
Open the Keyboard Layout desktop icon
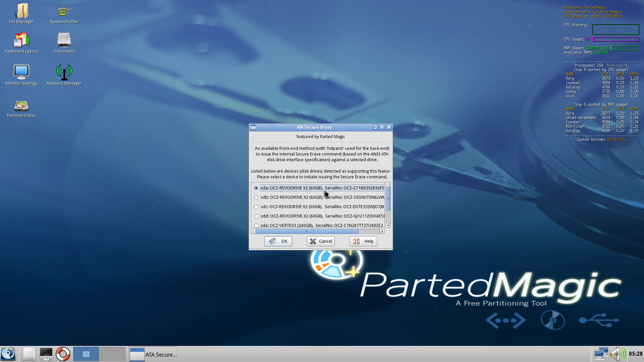pos(21,43)
